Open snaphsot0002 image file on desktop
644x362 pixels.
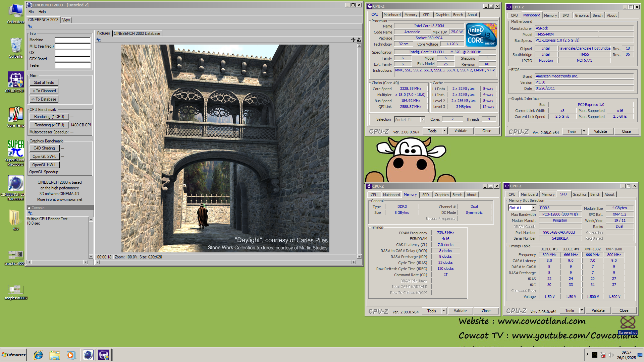click(15, 292)
